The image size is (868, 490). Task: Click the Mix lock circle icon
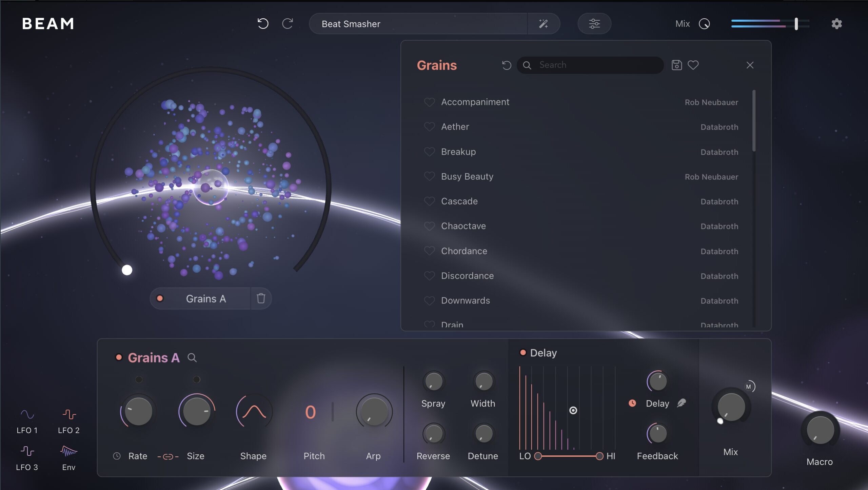(704, 24)
